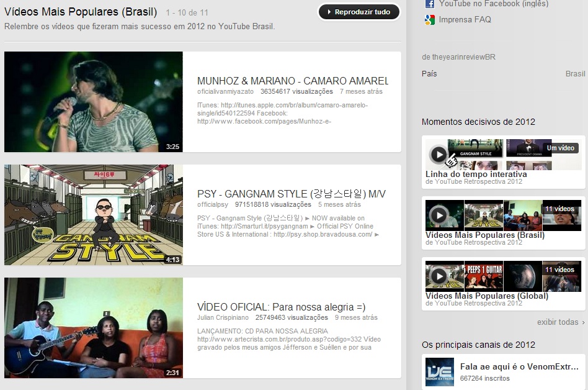Screen dimensions: 588x390
Task: Click the Facebook icon next to YouTube no Facebook
Action: pyautogui.click(x=429, y=4)
